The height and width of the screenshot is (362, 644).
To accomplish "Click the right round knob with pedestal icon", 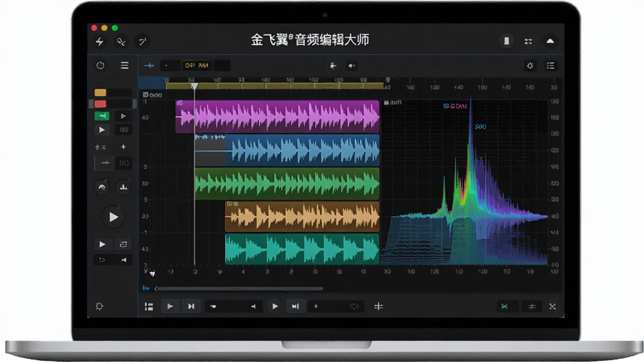I will click(123, 187).
